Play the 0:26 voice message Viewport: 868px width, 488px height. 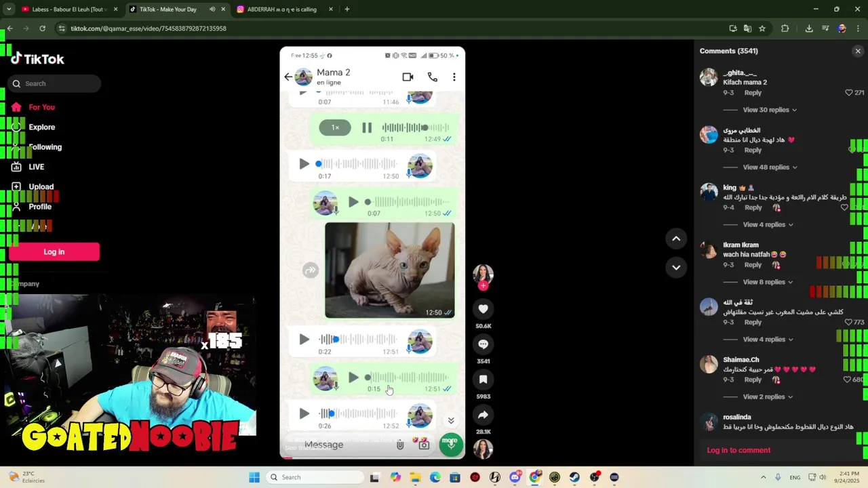point(304,413)
